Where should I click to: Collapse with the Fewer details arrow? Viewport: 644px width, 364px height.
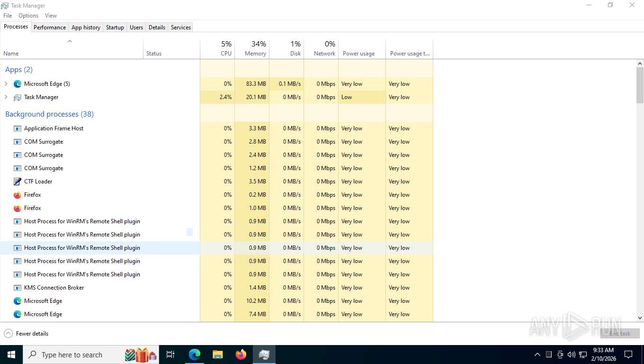click(x=8, y=334)
